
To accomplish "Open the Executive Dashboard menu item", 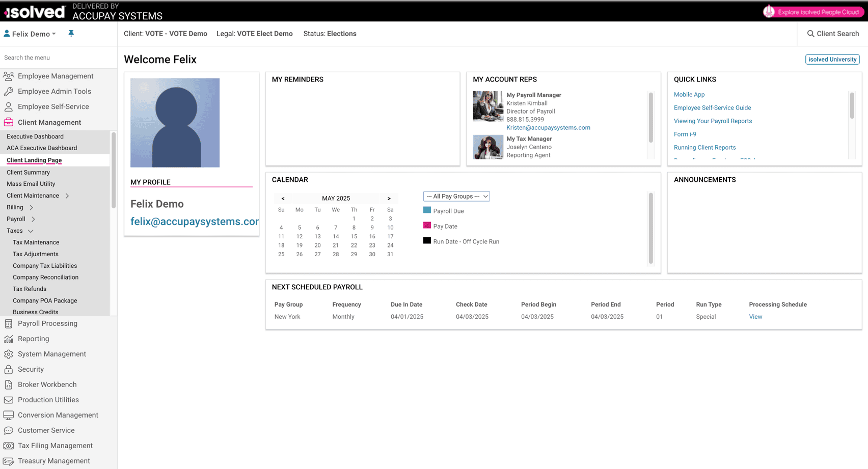I will (x=35, y=136).
